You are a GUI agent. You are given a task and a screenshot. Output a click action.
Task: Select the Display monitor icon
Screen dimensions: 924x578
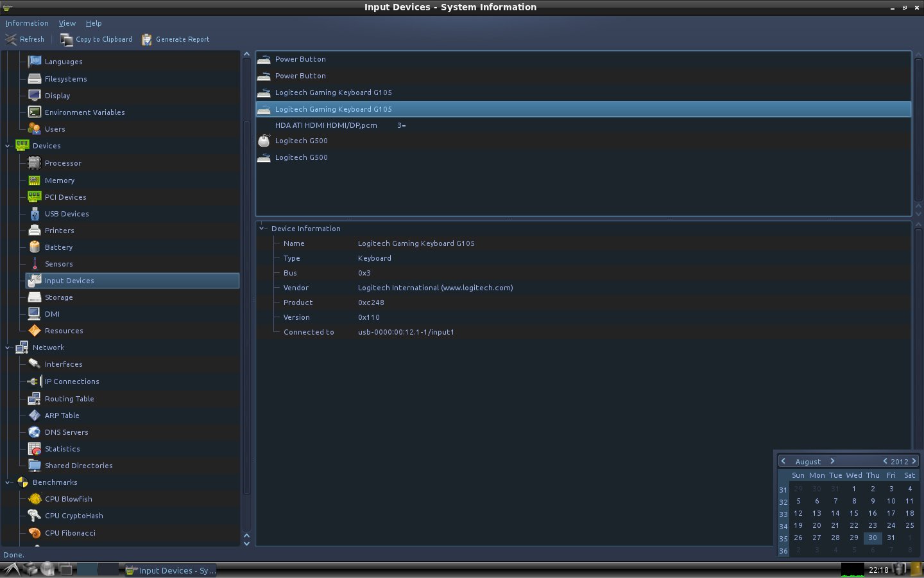[x=35, y=96]
